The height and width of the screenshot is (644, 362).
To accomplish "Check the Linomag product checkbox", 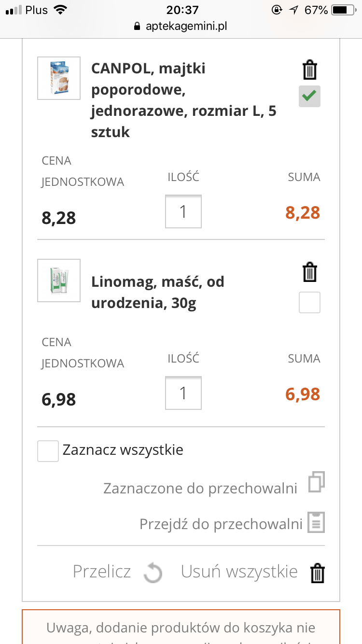I will 309,303.
